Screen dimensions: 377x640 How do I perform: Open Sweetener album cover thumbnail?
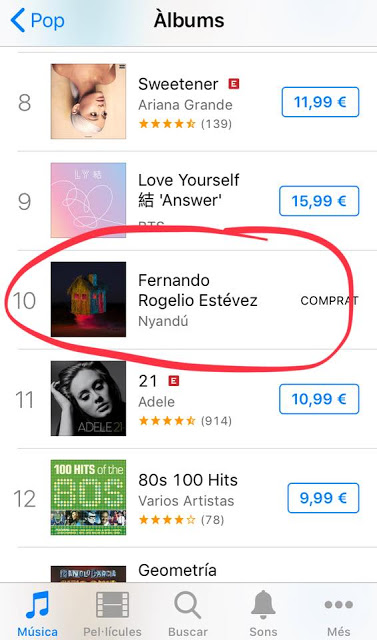tap(88, 101)
